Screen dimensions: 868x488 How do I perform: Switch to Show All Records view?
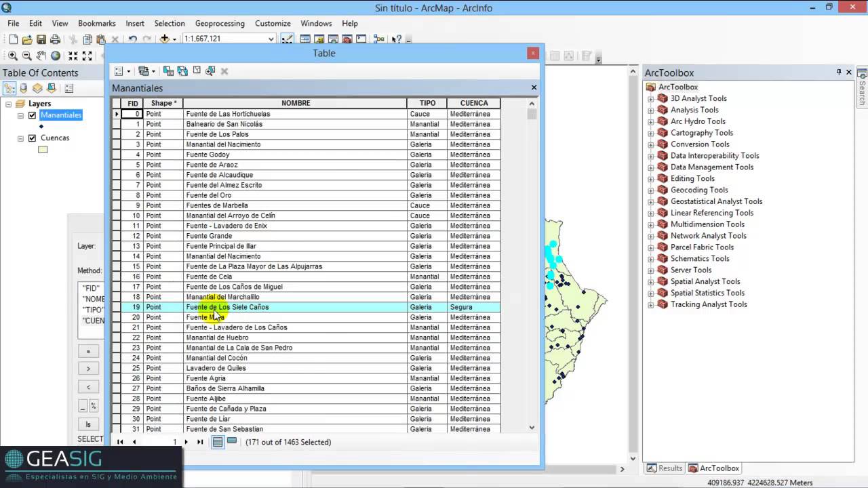(217, 441)
